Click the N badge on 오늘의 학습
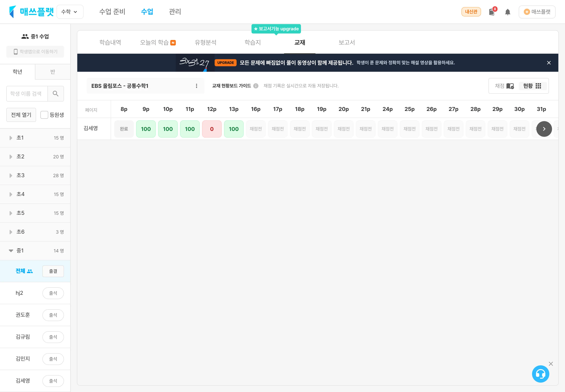This screenshot has width=565, height=392. click(x=173, y=43)
